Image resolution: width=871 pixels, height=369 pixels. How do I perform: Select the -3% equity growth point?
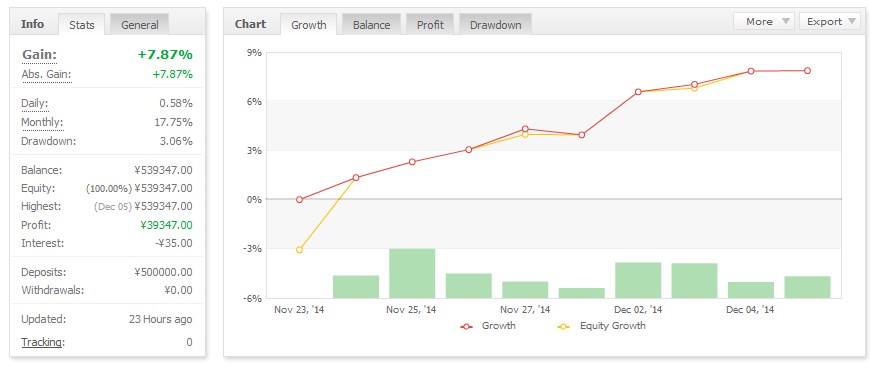tap(299, 250)
